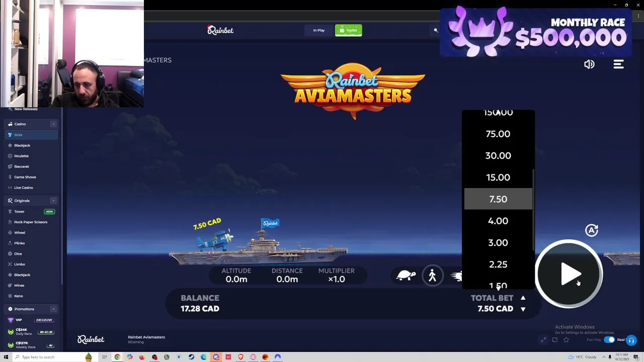Open the Dice original game
This screenshot has height=362, width=644.
tap(31, 254)
